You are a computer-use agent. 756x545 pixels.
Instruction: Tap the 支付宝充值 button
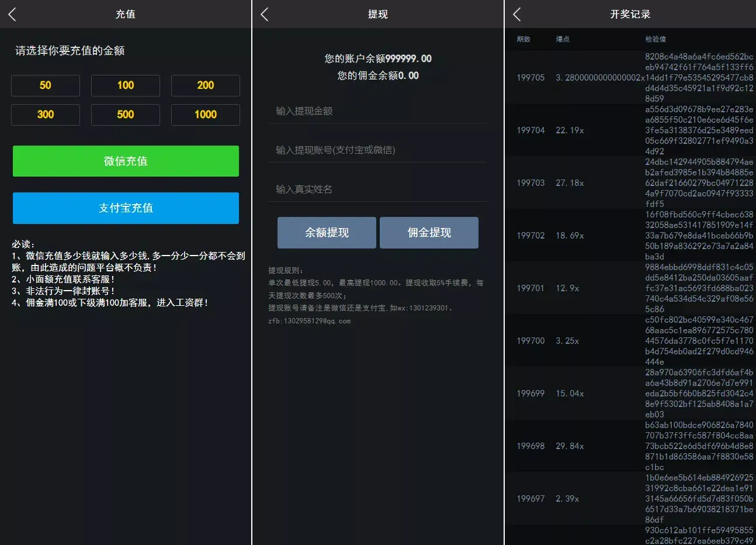tap(125, 208)
